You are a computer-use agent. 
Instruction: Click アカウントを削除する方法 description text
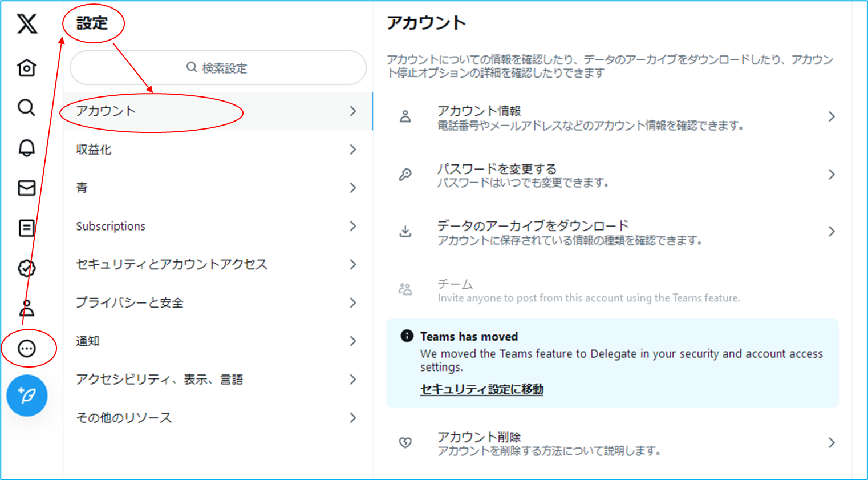pyautogui.click(x=549, y=451)
